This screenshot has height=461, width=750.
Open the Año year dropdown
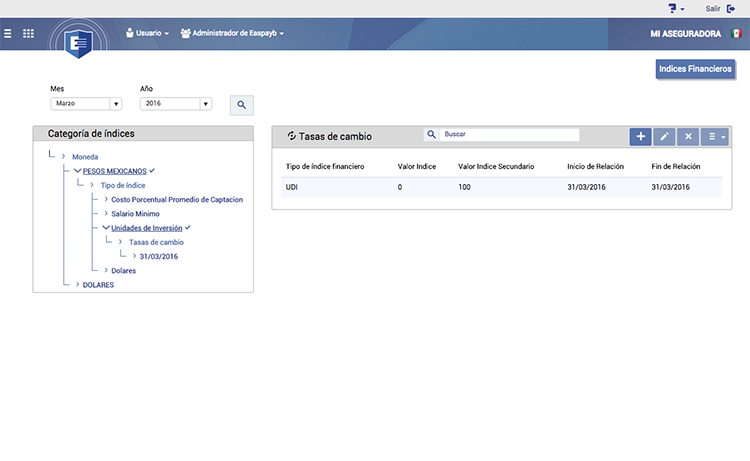click(x=176, y=103)
